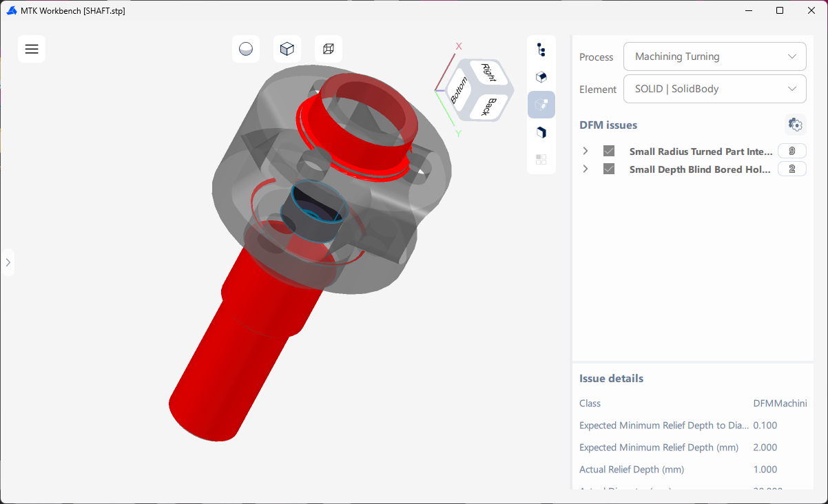Open the hamburger main menu

point(32,49)
